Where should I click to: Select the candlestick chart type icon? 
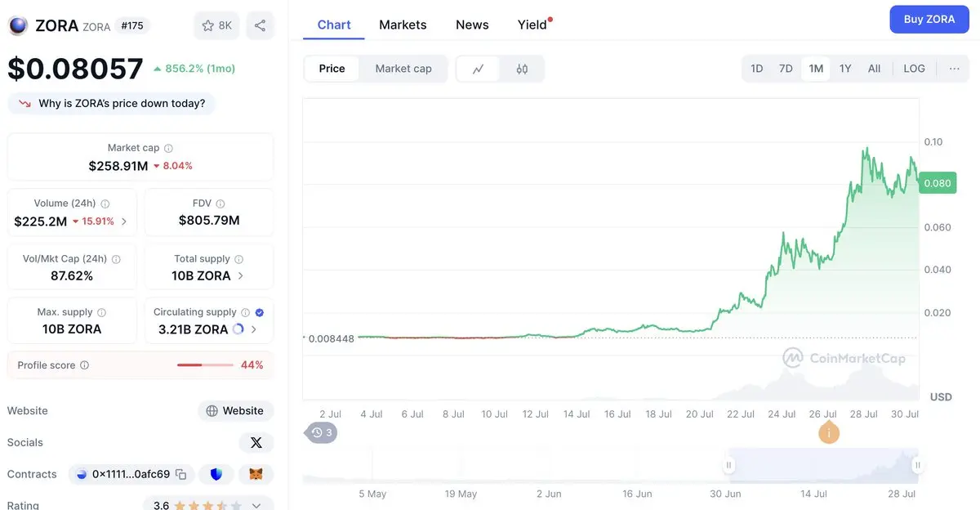pos(522,69)
